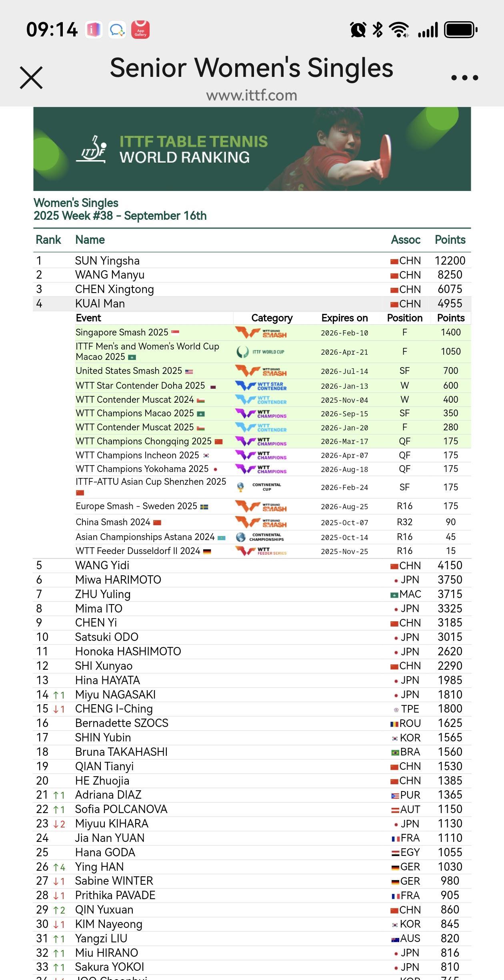Tap the www.ittf.com address text
The height and width of the screenshot is (980, 504).
(x=252, y=95)
